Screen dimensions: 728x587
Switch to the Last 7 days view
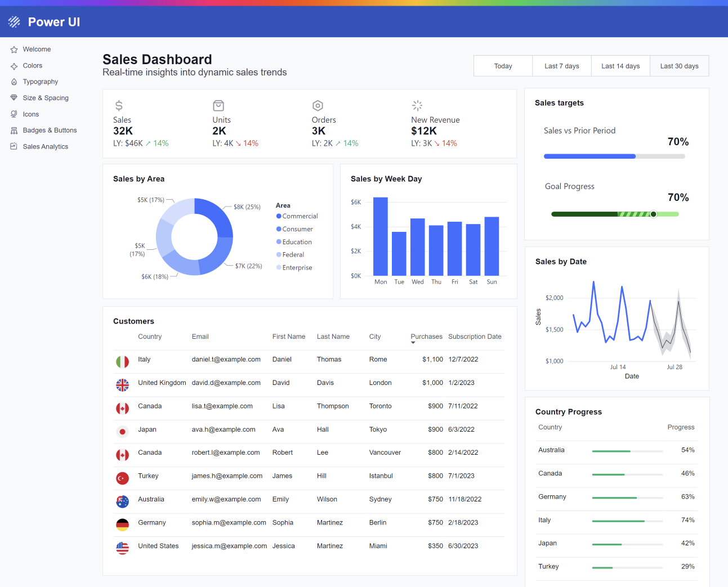561,66
